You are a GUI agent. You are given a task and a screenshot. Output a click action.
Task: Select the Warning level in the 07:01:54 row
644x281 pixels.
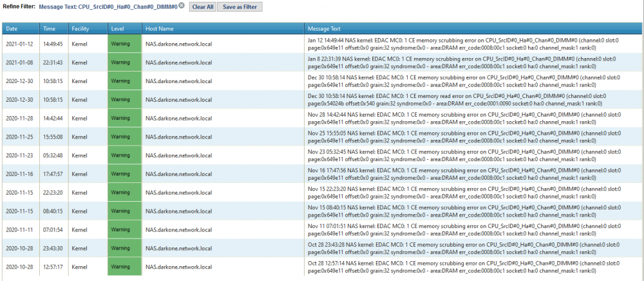[x=124, y=229]
